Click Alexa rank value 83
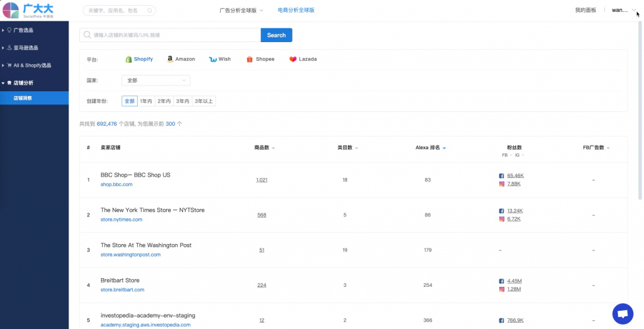644x329 pixels. click(x=428, y=180)
